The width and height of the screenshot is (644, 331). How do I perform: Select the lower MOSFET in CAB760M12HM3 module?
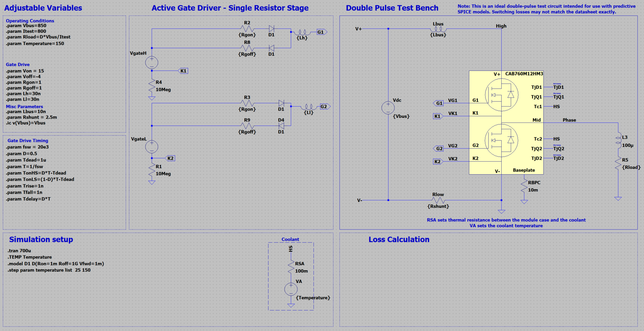point(501,140)
